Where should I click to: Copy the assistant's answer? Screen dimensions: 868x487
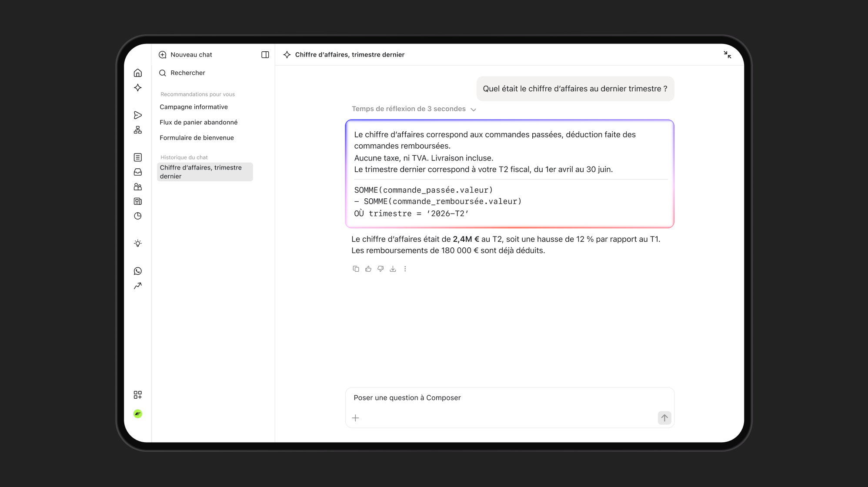coord(356,269)
